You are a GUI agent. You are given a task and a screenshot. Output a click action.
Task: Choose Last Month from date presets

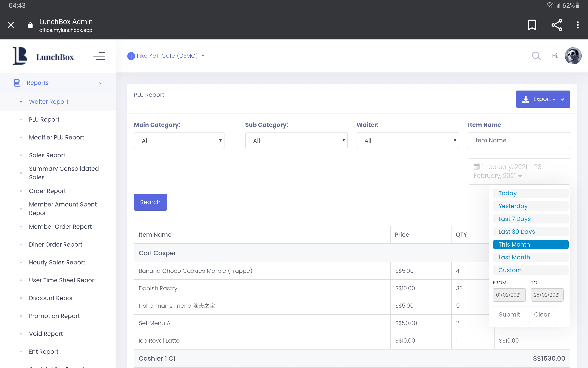530,257
